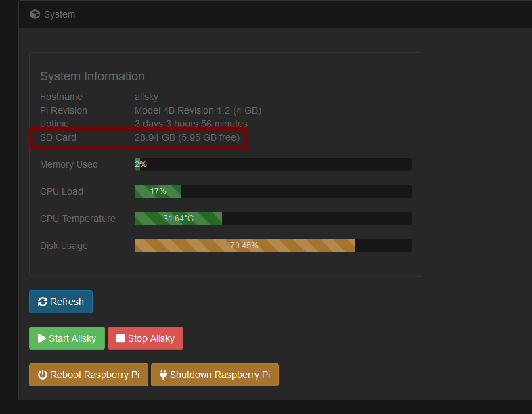The width and height of the screenshot is (532, 414).
Task: Start Allsky using the green button
Action: pos(67,338)
